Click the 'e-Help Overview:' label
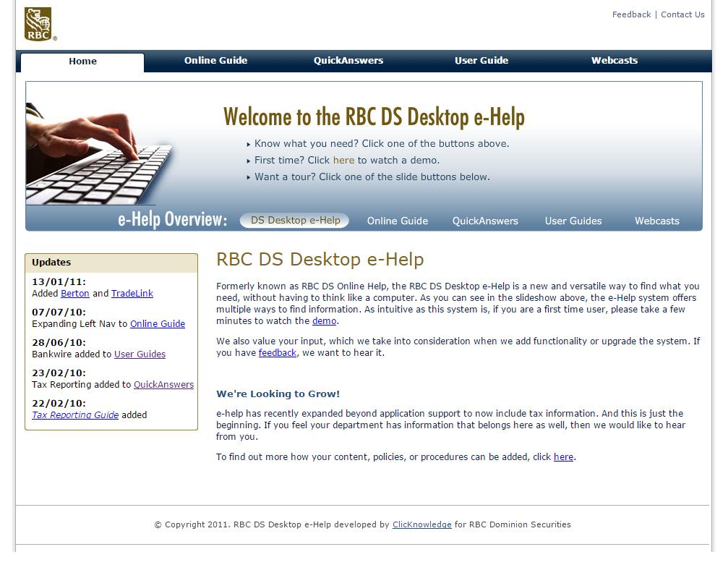This screenshot has height=578, width=728. point(172,219)
